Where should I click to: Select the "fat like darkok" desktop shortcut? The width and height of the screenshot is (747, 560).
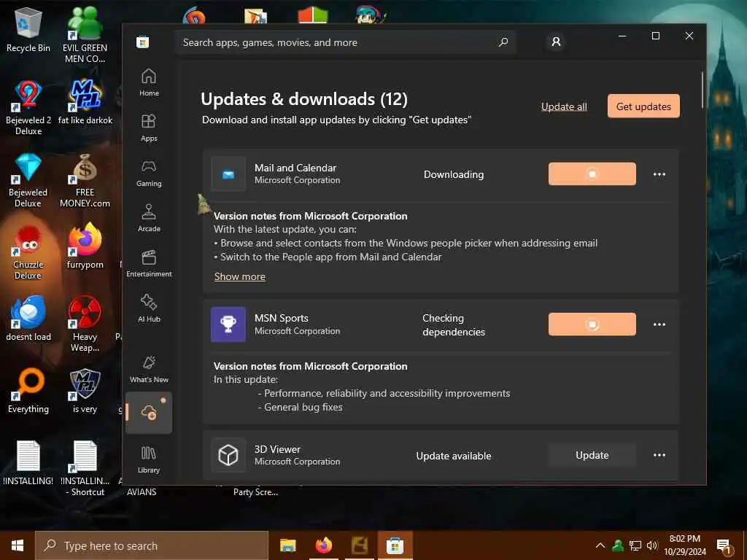(x=85, y=102)
